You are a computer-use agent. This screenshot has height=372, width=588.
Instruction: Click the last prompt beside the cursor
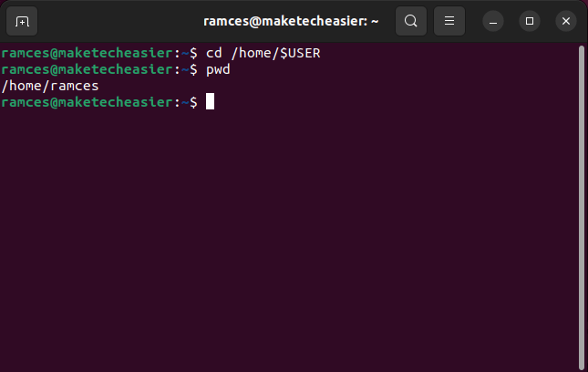(99, 102)
